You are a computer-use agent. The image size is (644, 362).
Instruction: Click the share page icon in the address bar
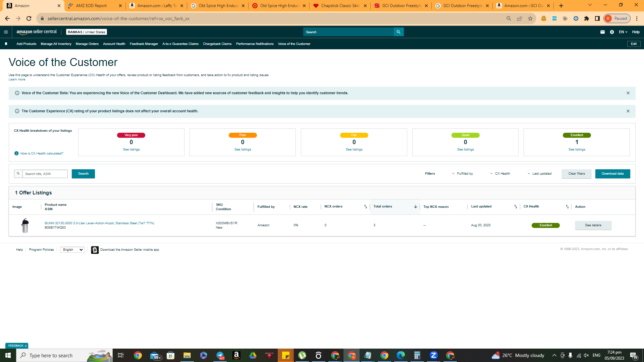coord(520,18)
